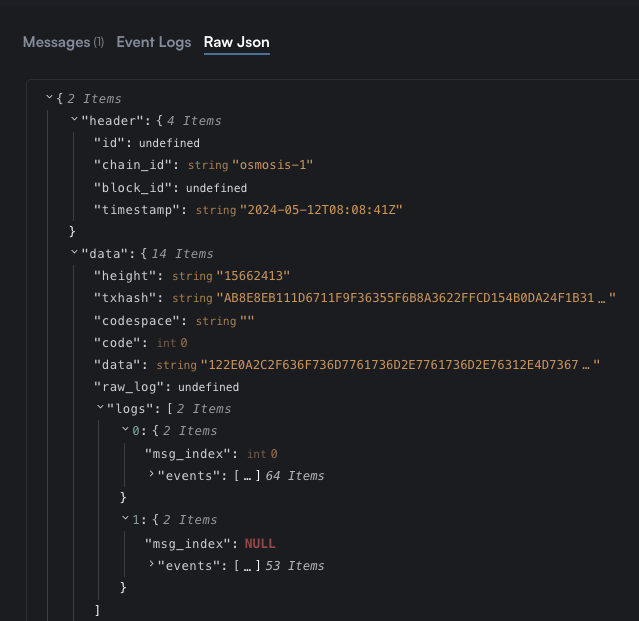The image size is (639, 621).
Task: Open the Event Logs tab
Action: (x=154, y=42)
